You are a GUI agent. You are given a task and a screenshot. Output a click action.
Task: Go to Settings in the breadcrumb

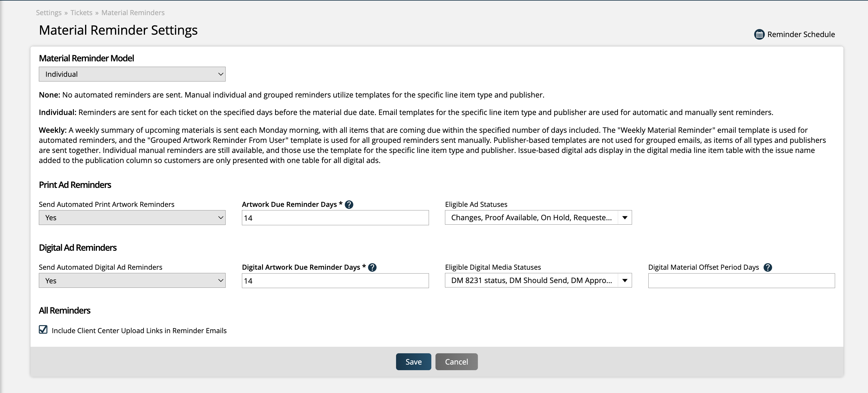tap(49, 13)
